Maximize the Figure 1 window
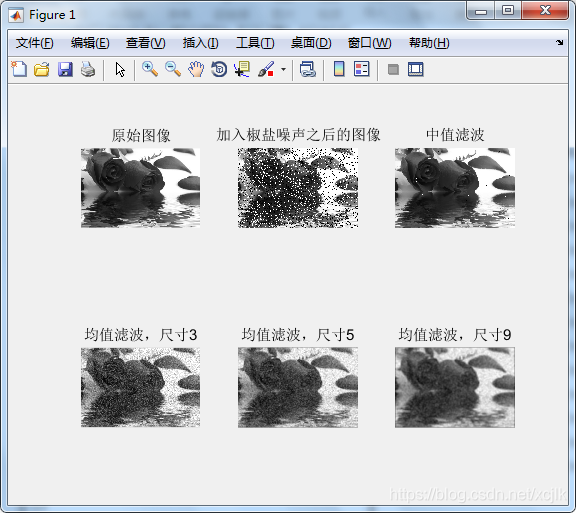Image resolution: width=576 pixels, height=513 pixels. (508, 11)
